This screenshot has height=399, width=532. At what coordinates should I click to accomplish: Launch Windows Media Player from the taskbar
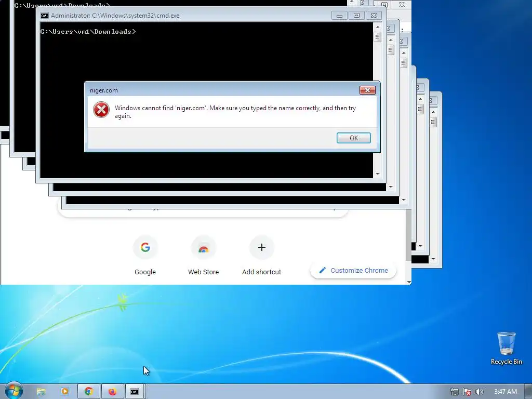coord(64,392)
